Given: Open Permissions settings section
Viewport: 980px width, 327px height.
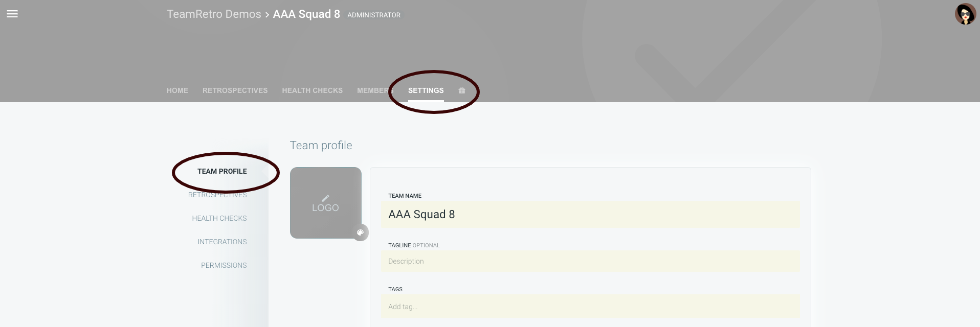Looking at the screenshot, I should click(x=224, y=265).
